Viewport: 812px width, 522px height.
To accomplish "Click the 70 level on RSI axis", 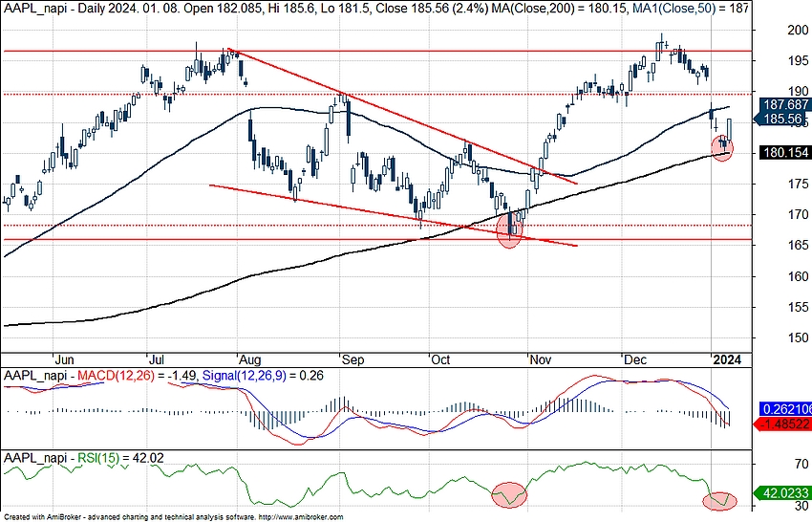I will (802, 464).
